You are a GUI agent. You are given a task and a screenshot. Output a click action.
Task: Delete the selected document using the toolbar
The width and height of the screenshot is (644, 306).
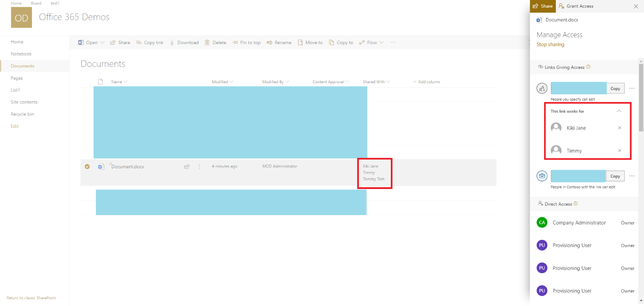[215, 43]
